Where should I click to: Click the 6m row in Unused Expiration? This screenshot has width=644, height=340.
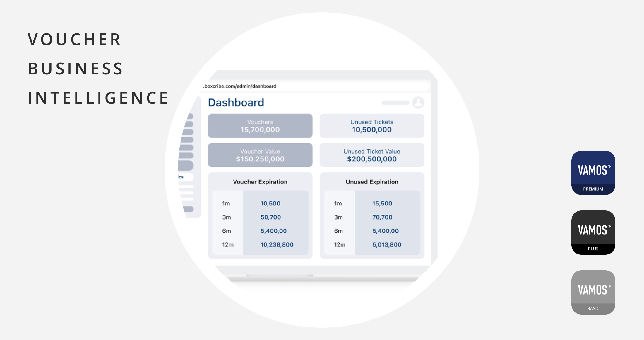372,231
